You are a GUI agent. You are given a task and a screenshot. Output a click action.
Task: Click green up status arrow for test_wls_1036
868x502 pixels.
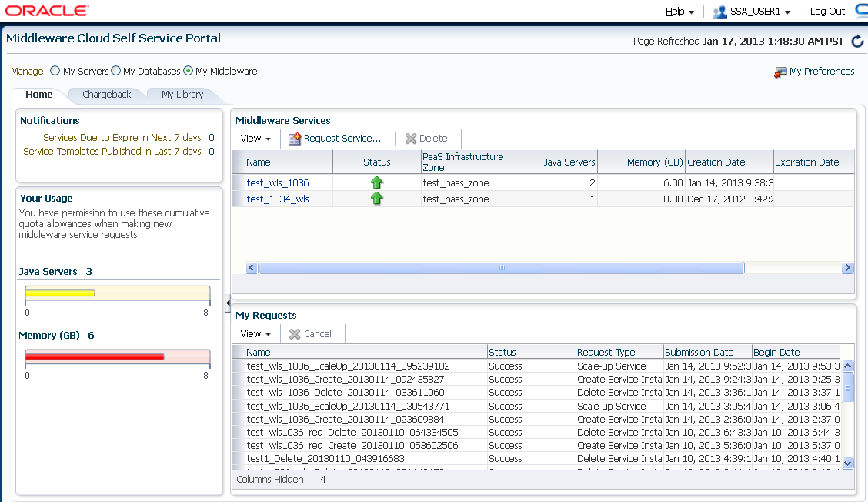(x=377, y=182)
